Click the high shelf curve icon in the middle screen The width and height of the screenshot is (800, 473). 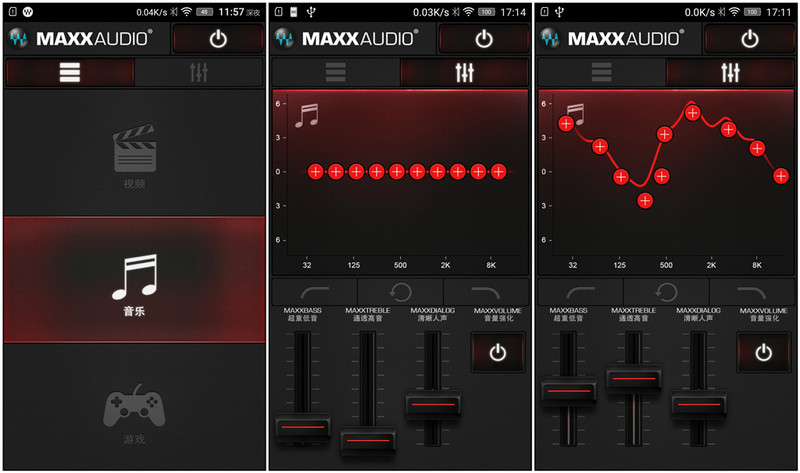coord(486,292)
